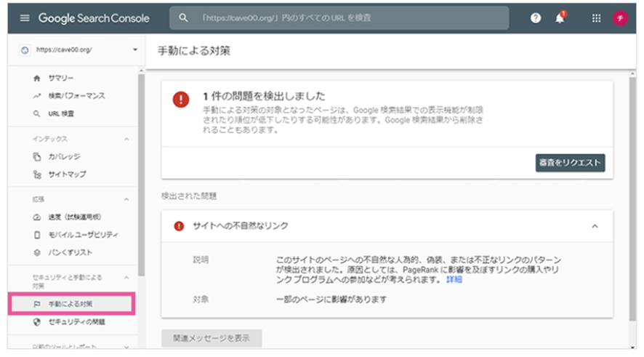Click the home icon next to サマリー
644x357 pixels.
pyautogui.click(x=37, y=78)
